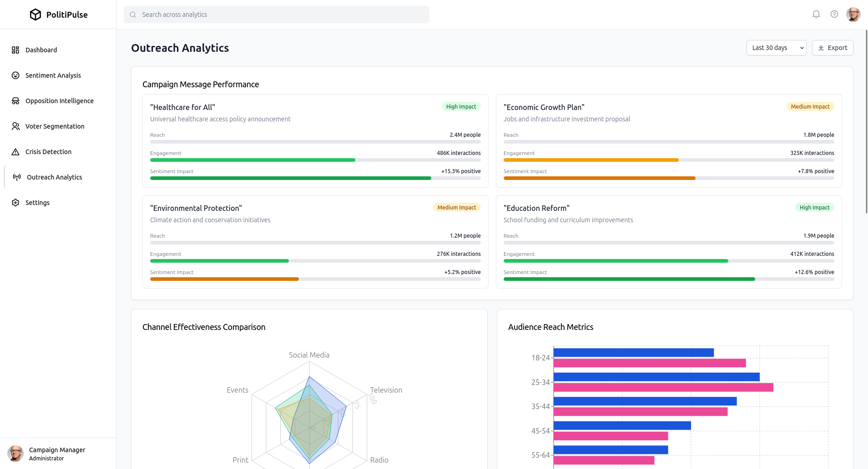Click the Sentiment Analysis smiley icon

point(15,75)
